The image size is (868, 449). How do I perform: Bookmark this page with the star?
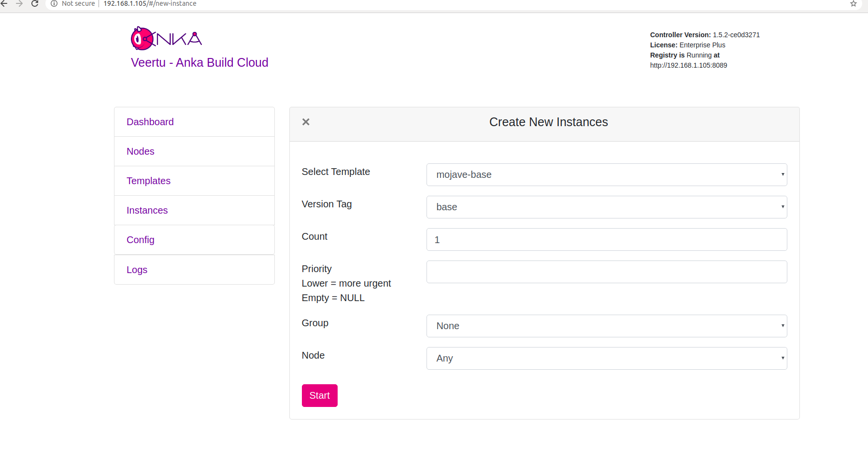[853, 3]
